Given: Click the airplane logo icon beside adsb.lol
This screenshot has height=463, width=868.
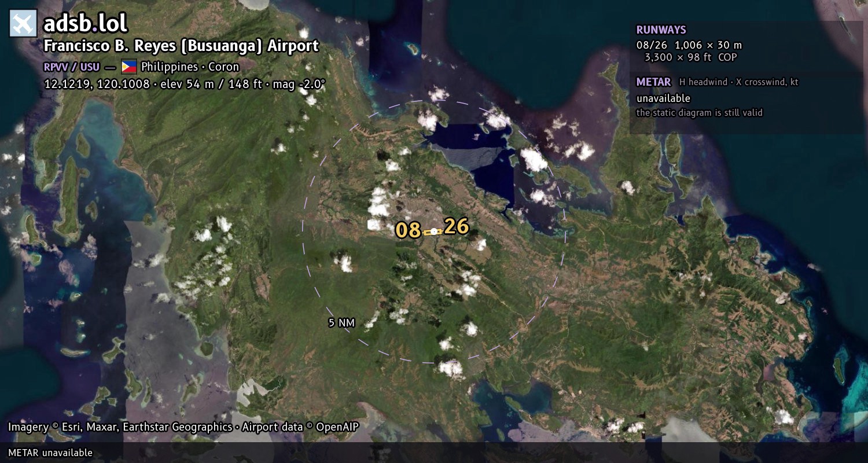Looking at the screenshot, I should [x=23, y=24].
